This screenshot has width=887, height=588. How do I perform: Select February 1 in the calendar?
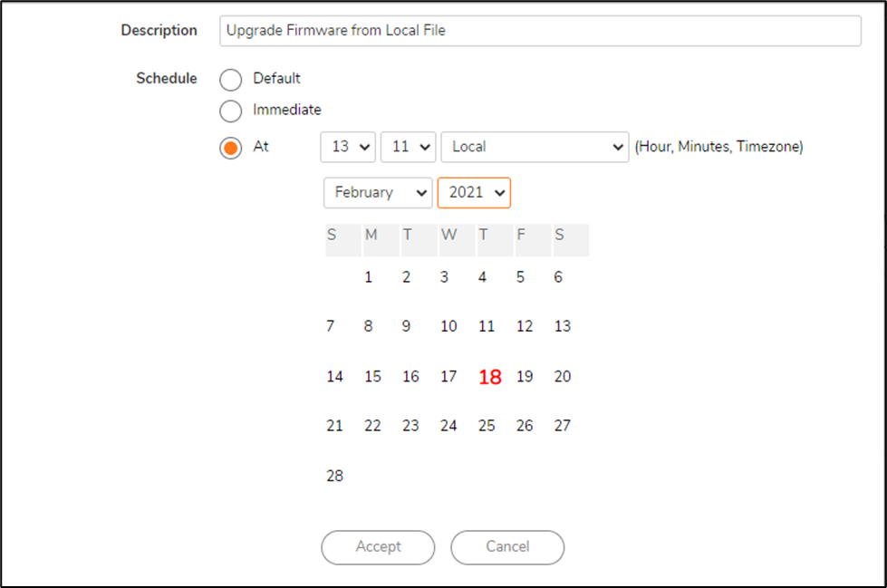click(368, 277)
